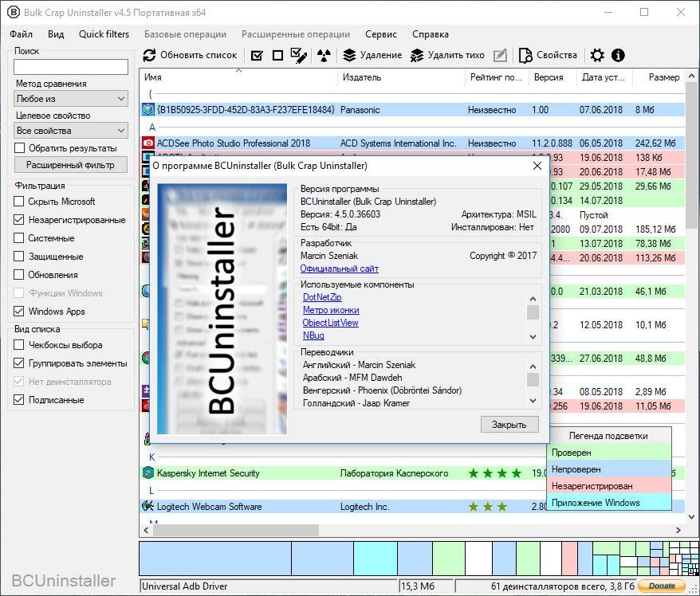This screenshot has width=700, height=596.
Task: Click the yellow Donate button
Action: coord(662,586)
